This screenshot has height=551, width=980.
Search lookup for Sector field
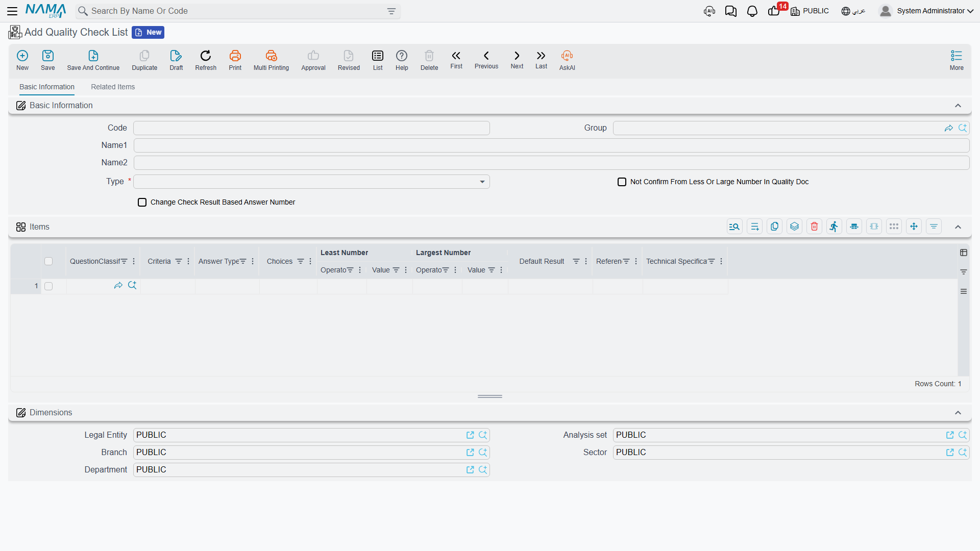pyautogui.click(x=963, y=453)
